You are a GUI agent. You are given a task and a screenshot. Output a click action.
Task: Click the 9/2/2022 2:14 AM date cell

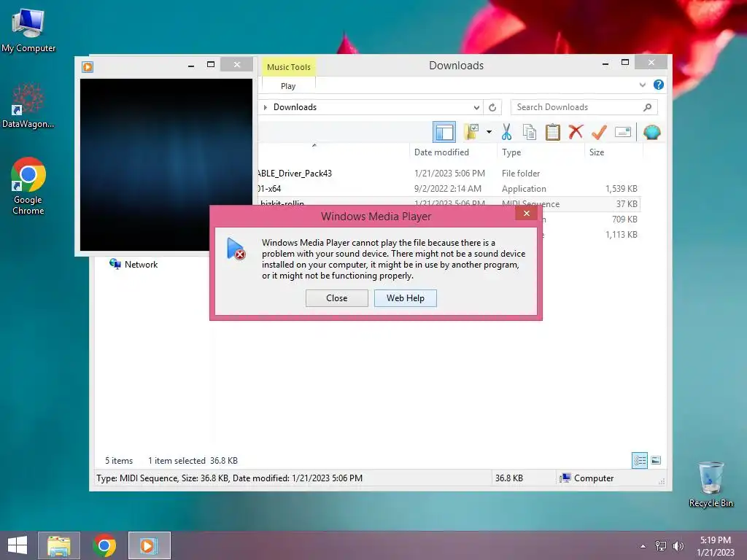[448, 189]
